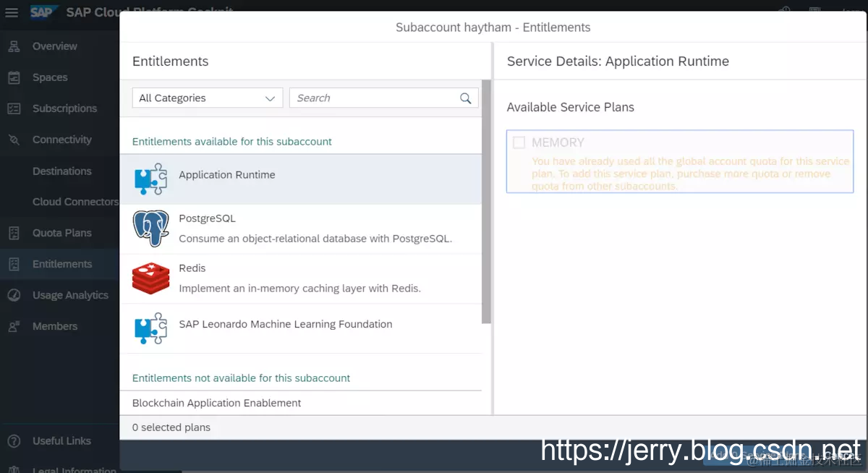Open Usage Analytics in the sidebar
The height and width of the screenshot is (473, 868).
(x=70, y=295)
